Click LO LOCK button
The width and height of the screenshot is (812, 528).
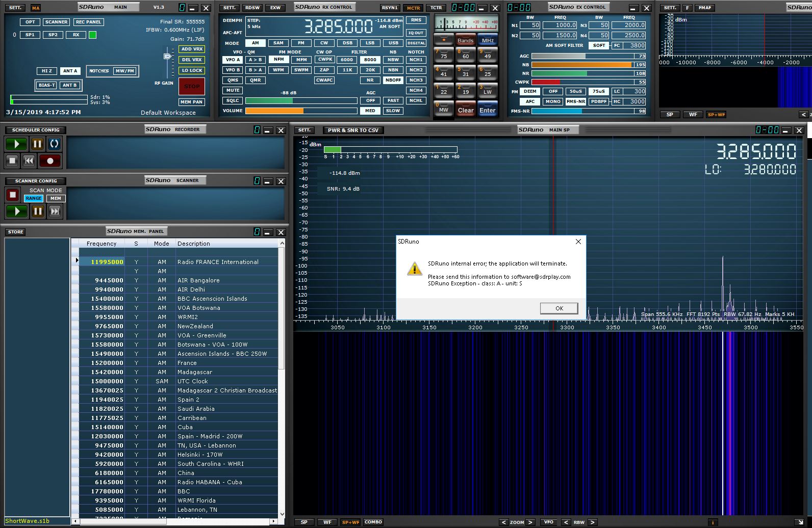point(192,70)
